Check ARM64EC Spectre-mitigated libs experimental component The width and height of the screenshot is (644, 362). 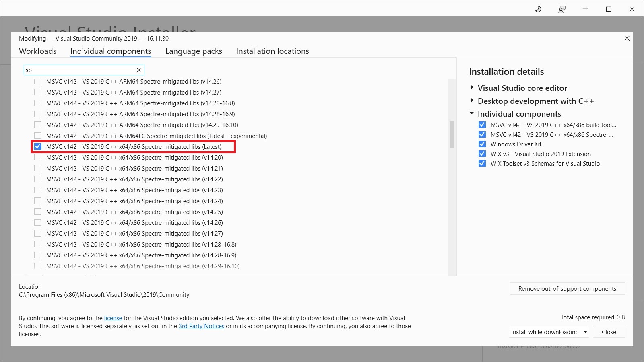38,136
